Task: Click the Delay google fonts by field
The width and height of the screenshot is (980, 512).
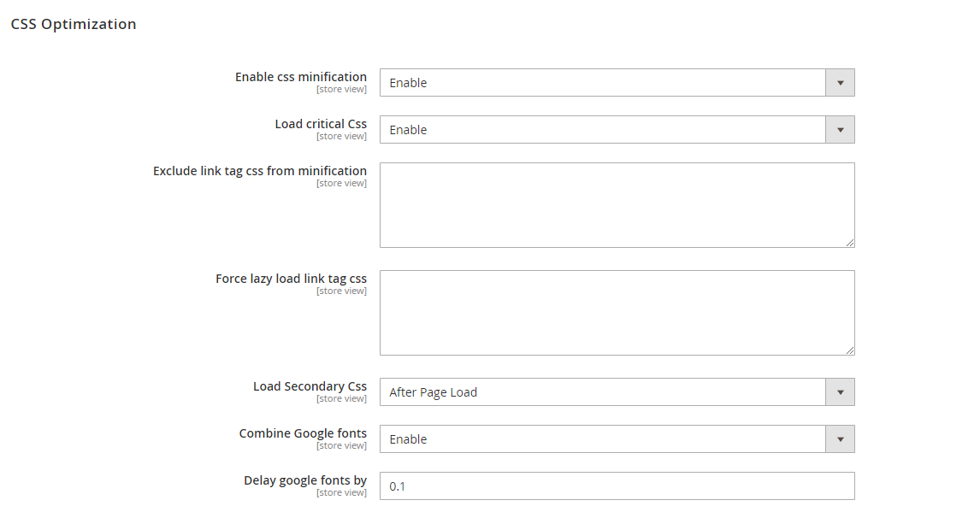Action: 617,486
